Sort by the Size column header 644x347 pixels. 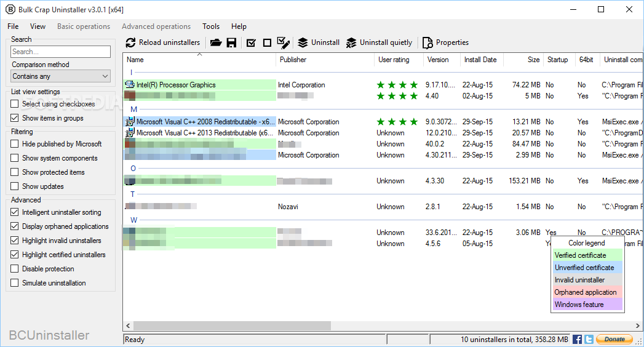pyautogui.click(x=523, y=60)
